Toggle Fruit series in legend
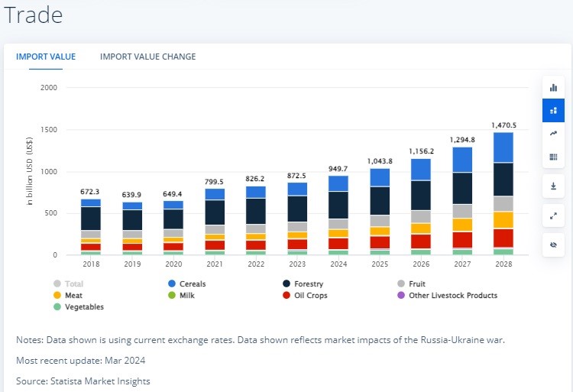 click(x=416, y=284)
